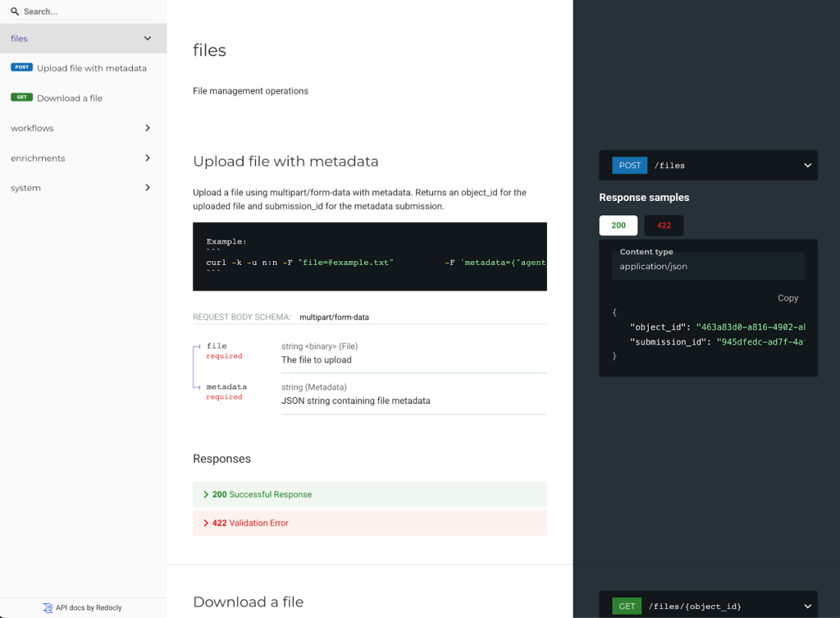
Task: Click the Redocly logo icon
Action: coord(48,608)
